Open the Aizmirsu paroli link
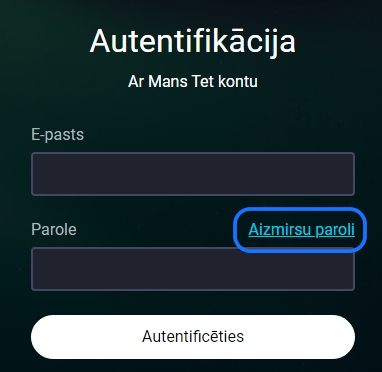This screenshot has width=382, height=372. point(301,230)
